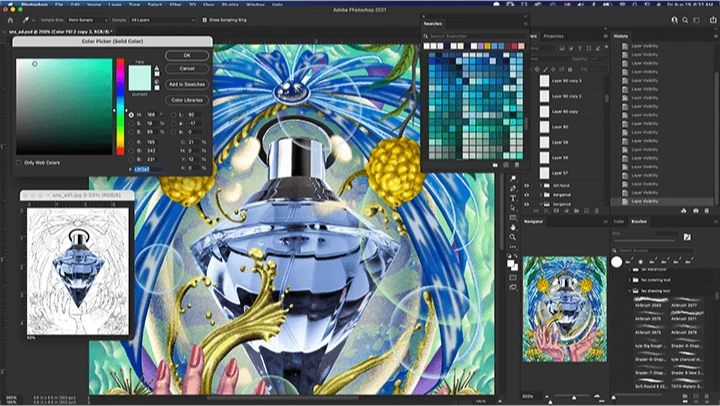This screenshot has width=720, height=406.
Task: Click the Share icon at top right
Action: click(x=713, y=20)
